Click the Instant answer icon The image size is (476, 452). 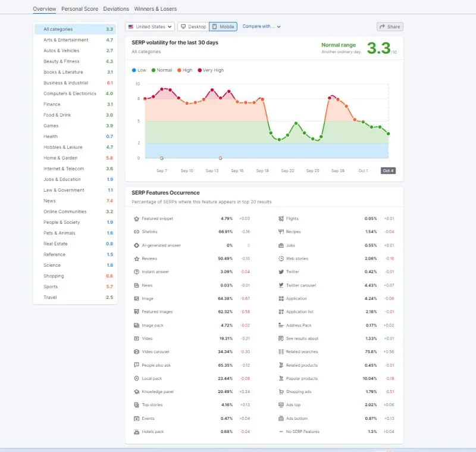coord(136,272)
